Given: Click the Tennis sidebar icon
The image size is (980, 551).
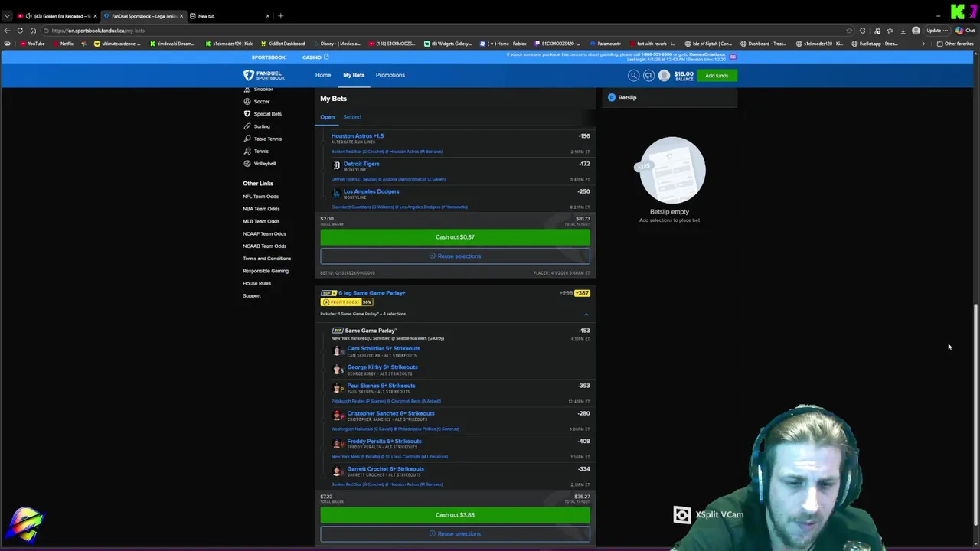Looking at the screenshot, I should click(247, 151).
